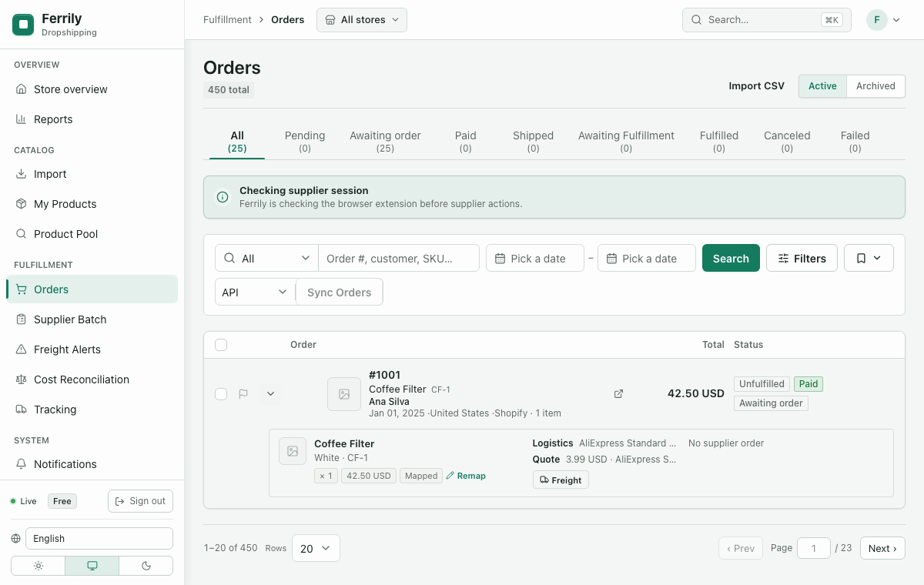Switch to the Shipped tab
Viewport: 924px width, 585px height.
pos(534,142)
